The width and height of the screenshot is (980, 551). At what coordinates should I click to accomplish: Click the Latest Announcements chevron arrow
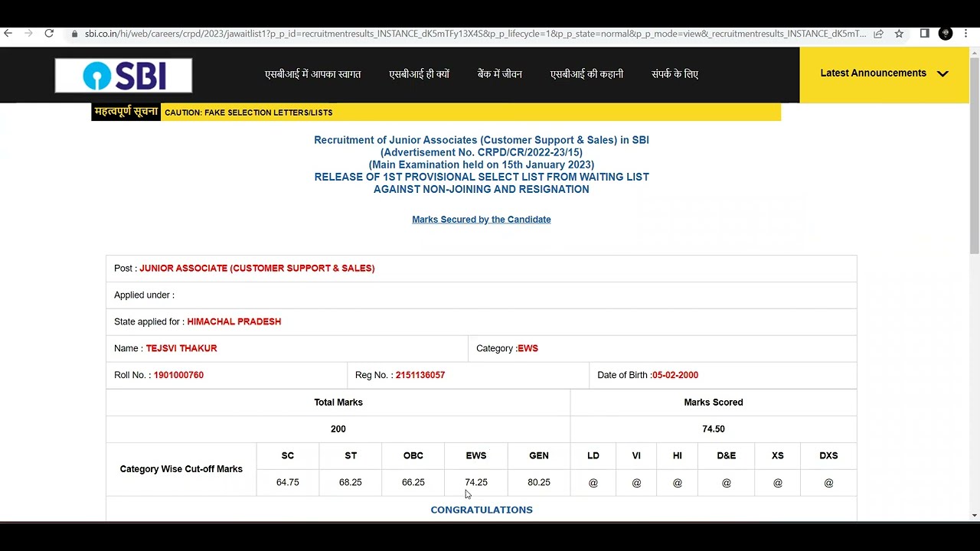(942, 73)
